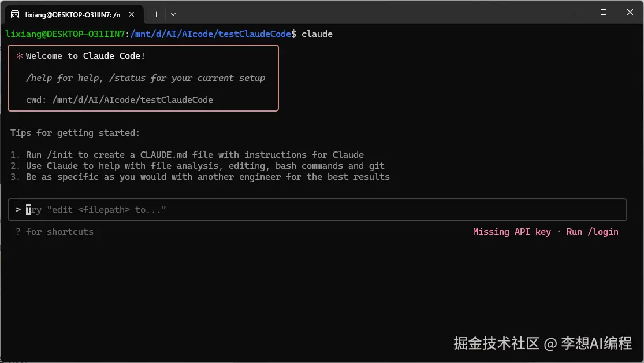
Task: Close the lixiang@DESKTOP-O31IIN7 tab
Action: (132, 14)
